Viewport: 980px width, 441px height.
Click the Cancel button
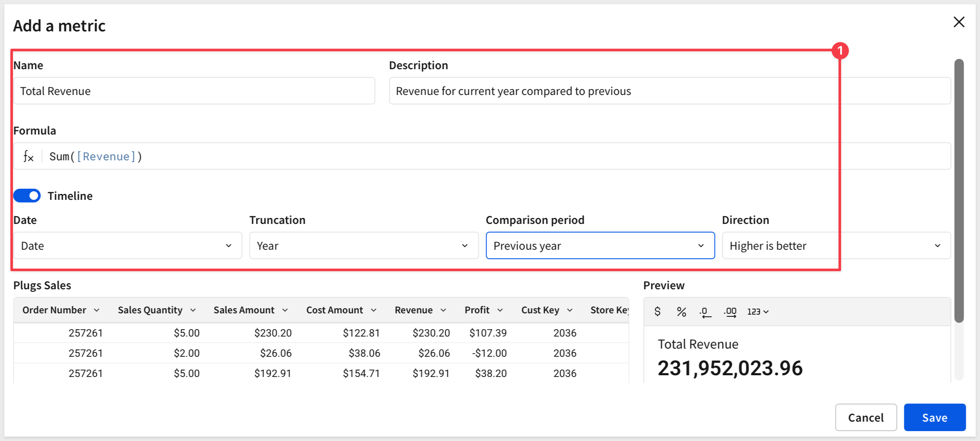pos(866,417)
